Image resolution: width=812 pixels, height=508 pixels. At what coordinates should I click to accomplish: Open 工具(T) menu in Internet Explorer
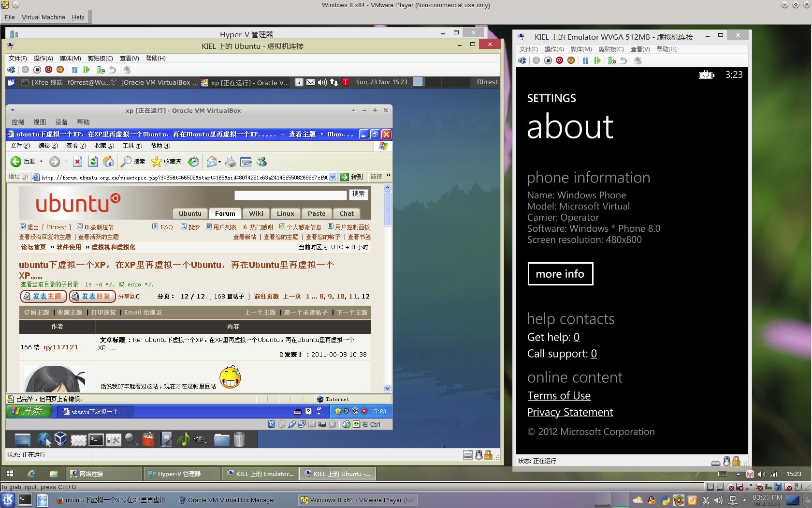tap(132, 145)
